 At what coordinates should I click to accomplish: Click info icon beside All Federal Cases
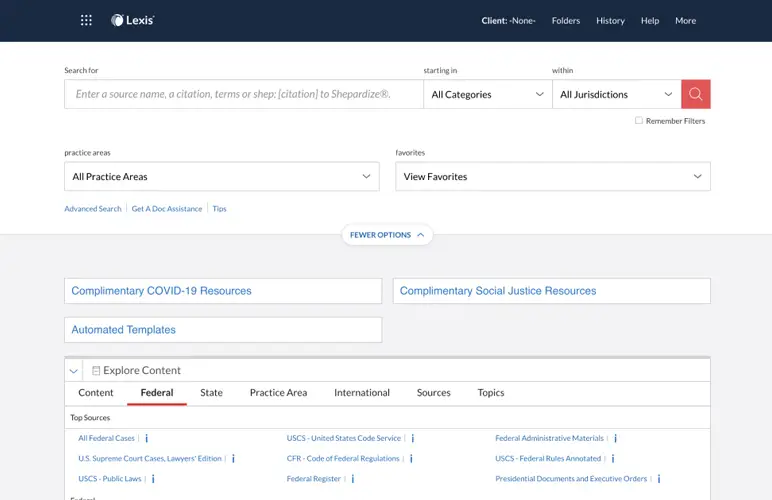[x=147, y=438]
